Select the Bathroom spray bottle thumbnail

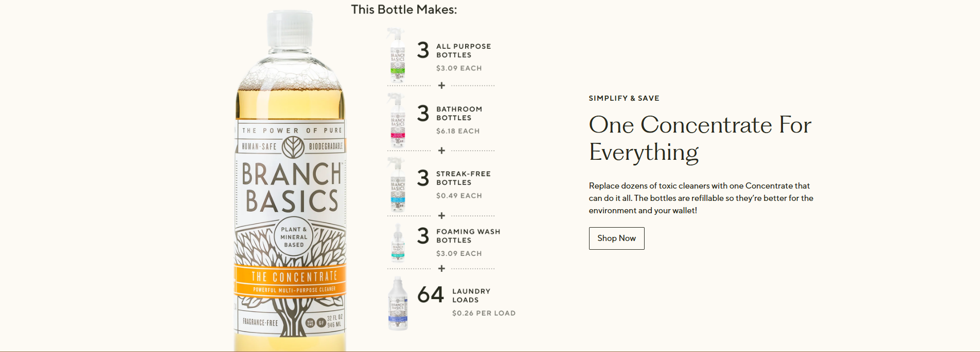(397, 121)
